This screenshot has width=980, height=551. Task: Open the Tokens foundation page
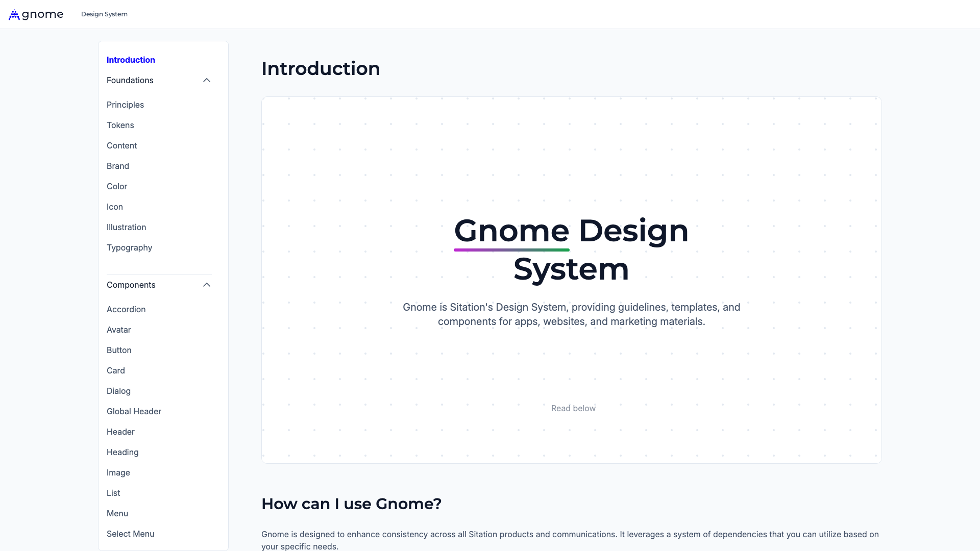120,125
